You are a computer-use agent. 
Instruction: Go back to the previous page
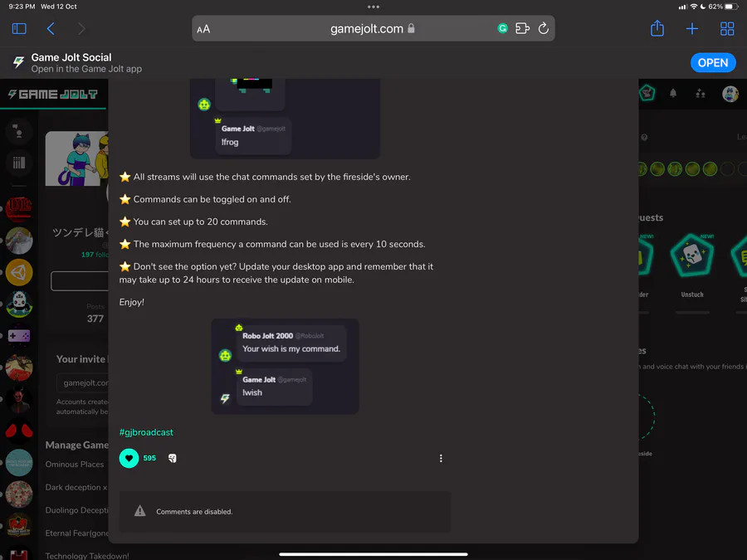[x=51, y=29]
